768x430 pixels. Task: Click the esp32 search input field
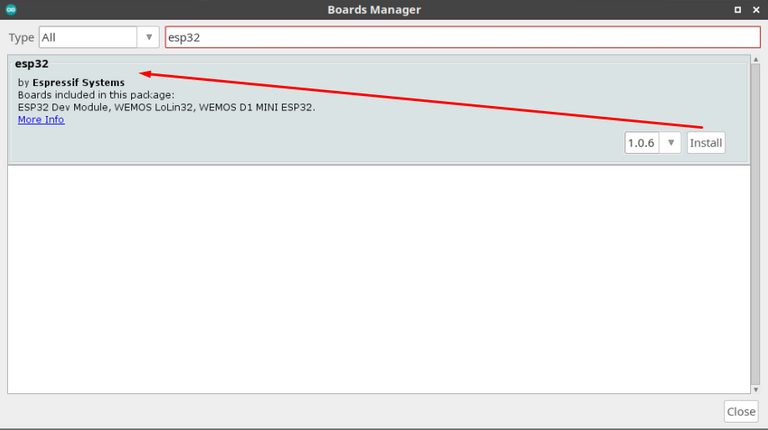[462, 37]
